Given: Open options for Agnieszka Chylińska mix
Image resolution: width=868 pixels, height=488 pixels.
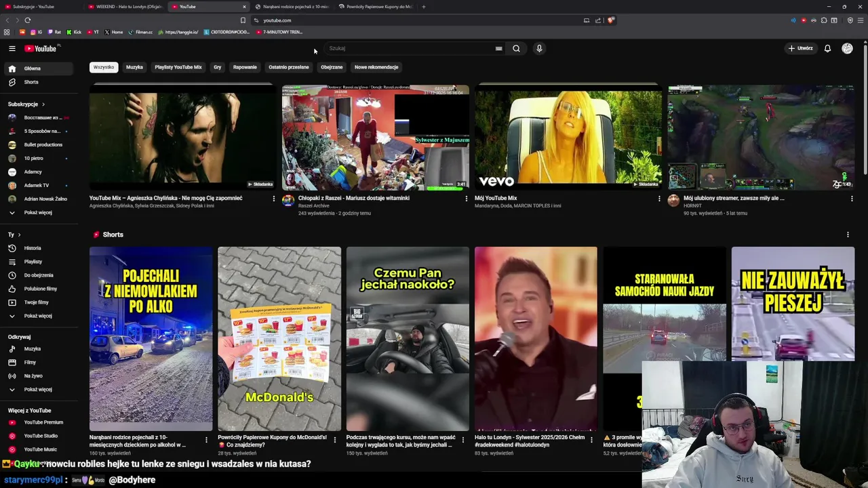Looking at the screenshot, I should (274, 199).
